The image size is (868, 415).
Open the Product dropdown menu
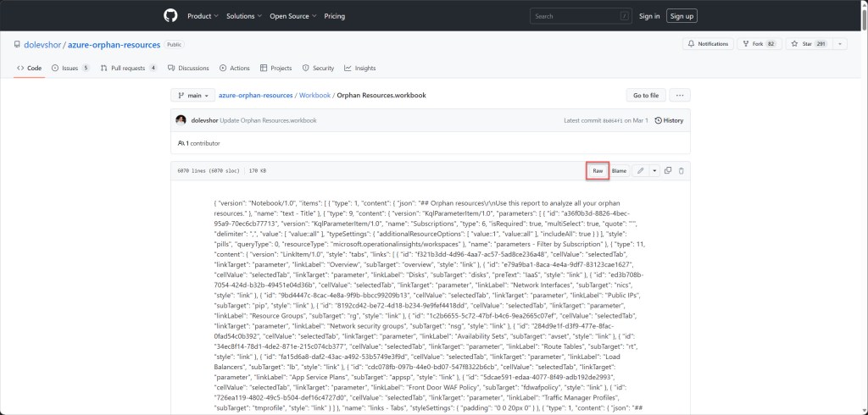tap(202, 16)
